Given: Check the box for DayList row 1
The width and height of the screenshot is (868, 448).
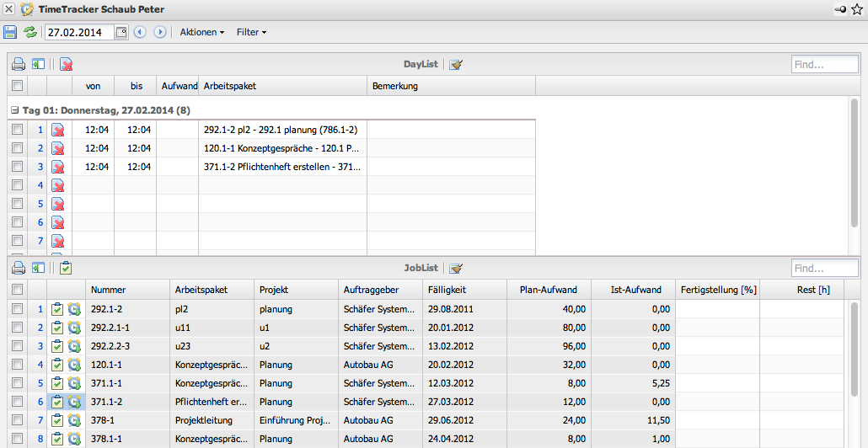Looking at the screenshot, I should pos(17,130).
